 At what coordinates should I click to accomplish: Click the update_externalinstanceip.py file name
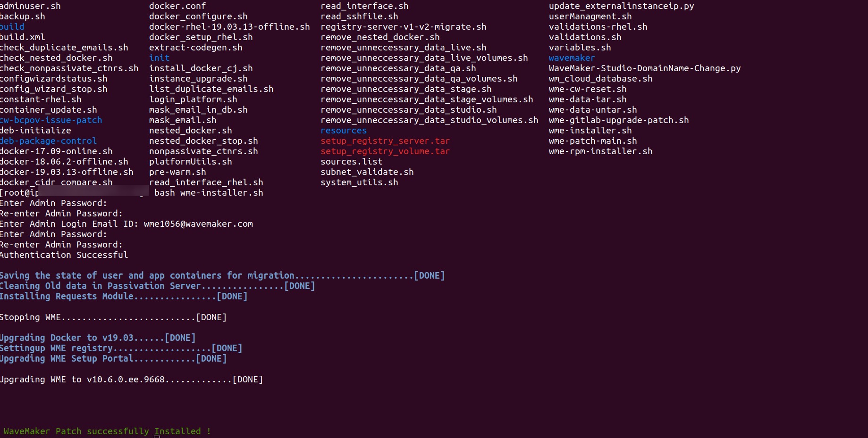point(621,6)
